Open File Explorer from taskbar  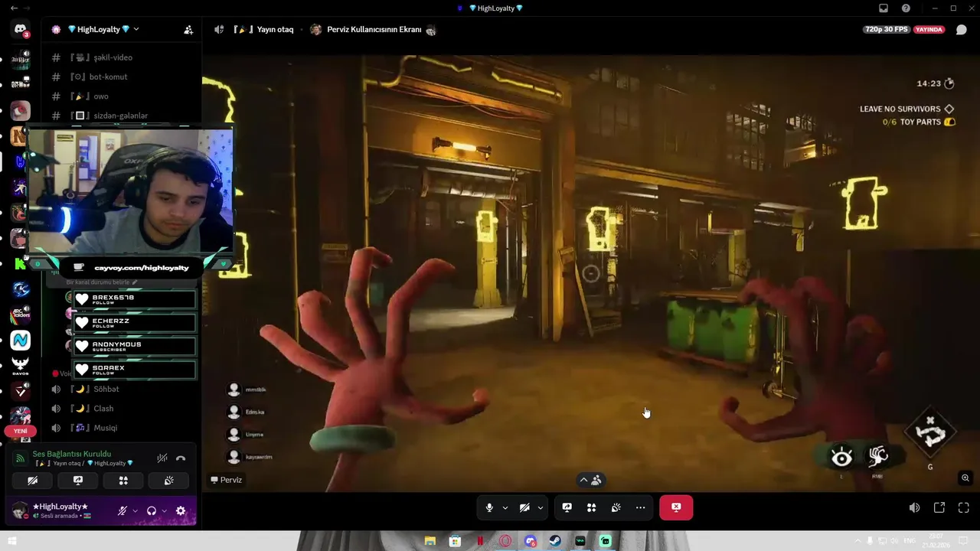[x=430, y=541]
